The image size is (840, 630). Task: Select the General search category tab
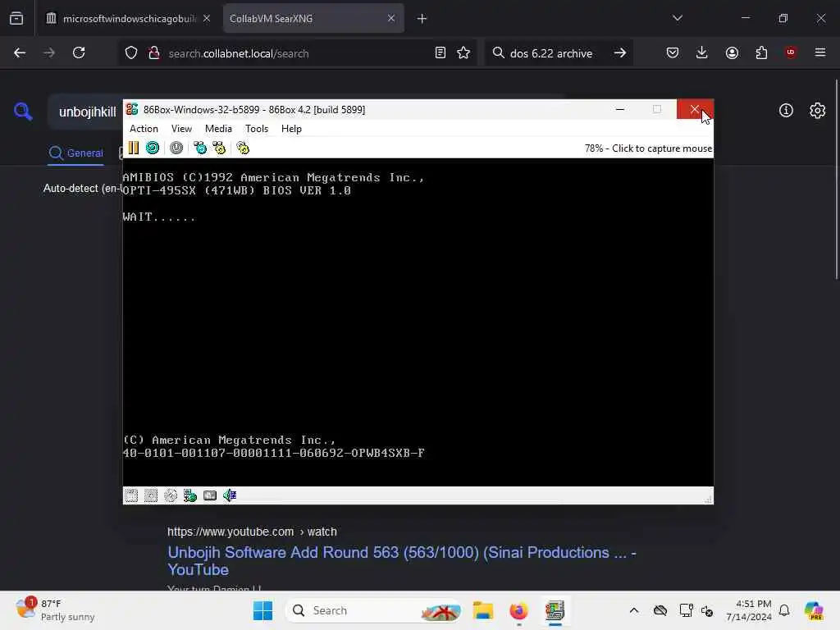click(75, 153)
